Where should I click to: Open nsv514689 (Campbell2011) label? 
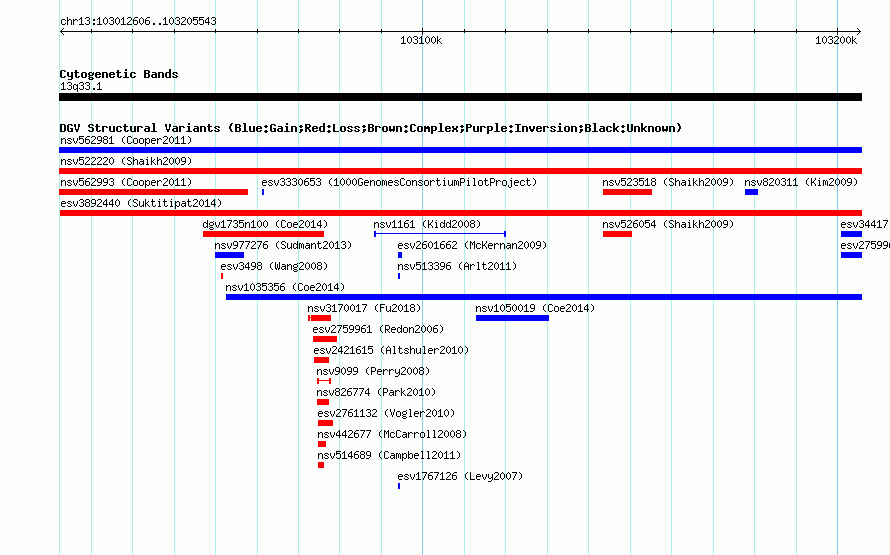tap(389, 455)
